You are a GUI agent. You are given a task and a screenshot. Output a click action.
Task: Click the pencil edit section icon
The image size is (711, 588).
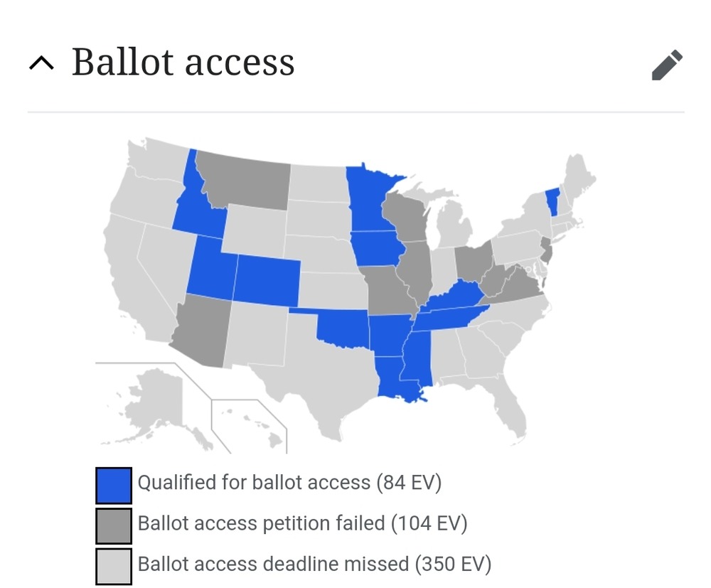[x=667, y=65]
